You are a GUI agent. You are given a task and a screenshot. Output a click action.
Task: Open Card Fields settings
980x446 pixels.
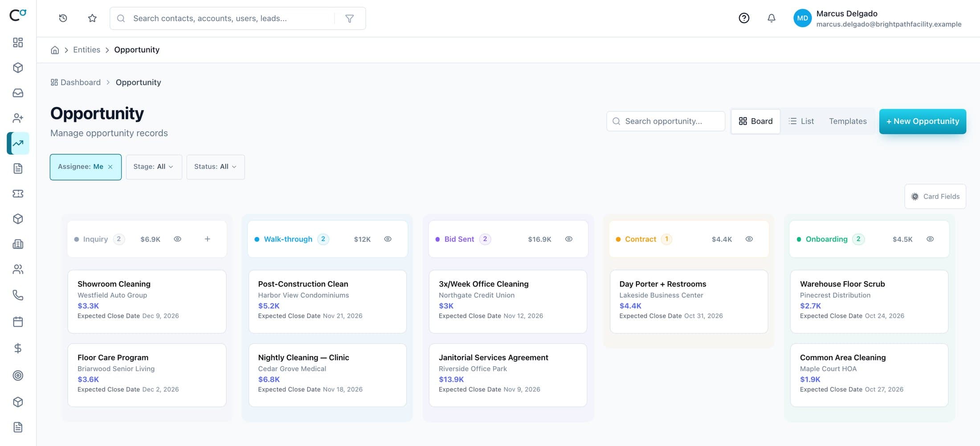(935, 196)
